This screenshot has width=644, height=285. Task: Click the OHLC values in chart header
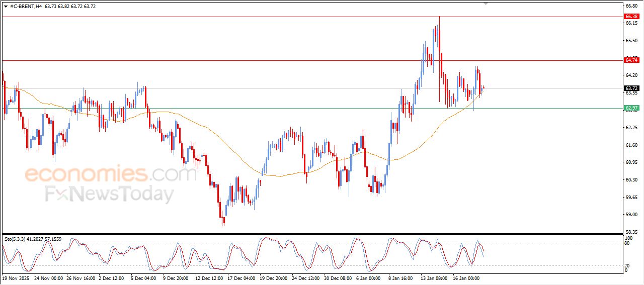click(x=70, y=7)
